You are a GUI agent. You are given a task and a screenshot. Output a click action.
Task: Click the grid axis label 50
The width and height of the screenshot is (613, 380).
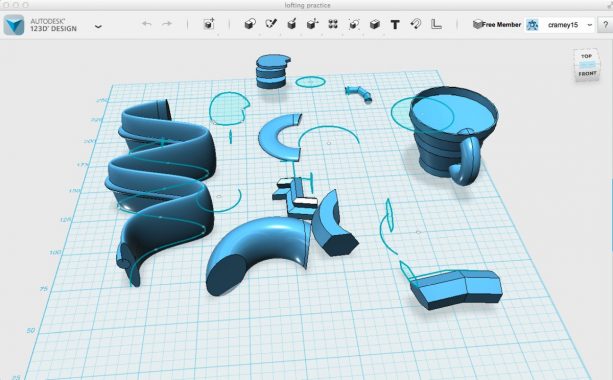31,331
